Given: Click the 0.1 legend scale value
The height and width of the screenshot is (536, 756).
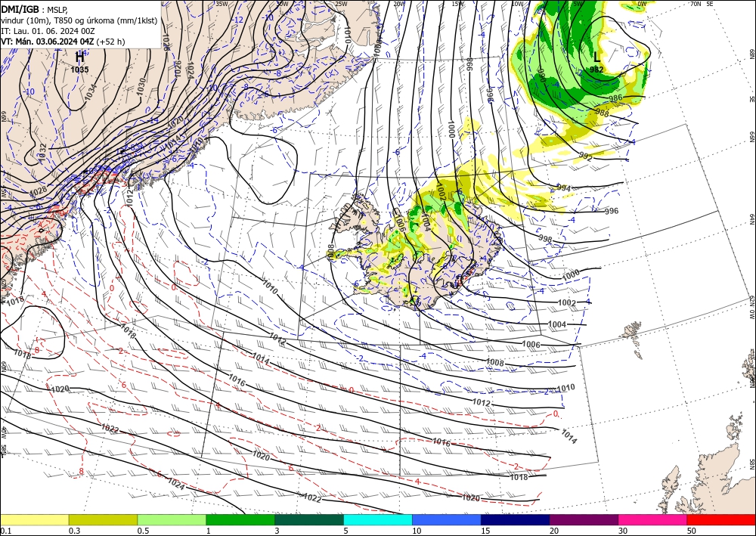Looking at the screenshot, I should point(5,531).
